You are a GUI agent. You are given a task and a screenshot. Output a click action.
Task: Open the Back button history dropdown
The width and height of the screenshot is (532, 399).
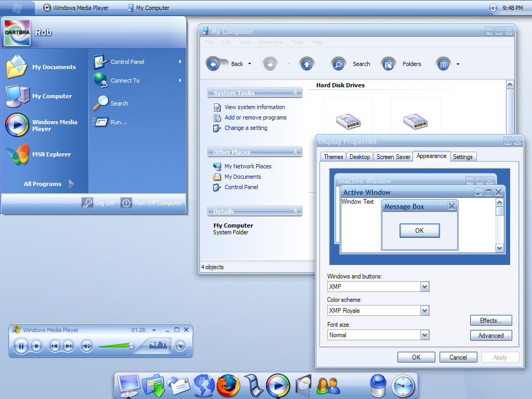point(250,64)
